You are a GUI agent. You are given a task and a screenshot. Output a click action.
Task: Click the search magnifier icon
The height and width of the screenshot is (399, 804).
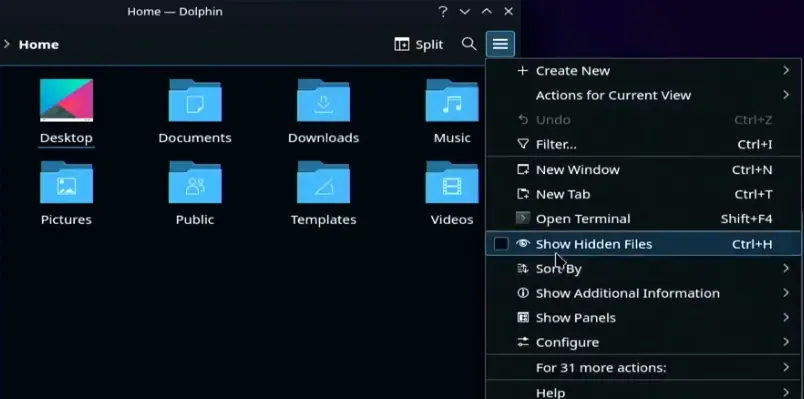pyautogui.click(x=469, y=44)
